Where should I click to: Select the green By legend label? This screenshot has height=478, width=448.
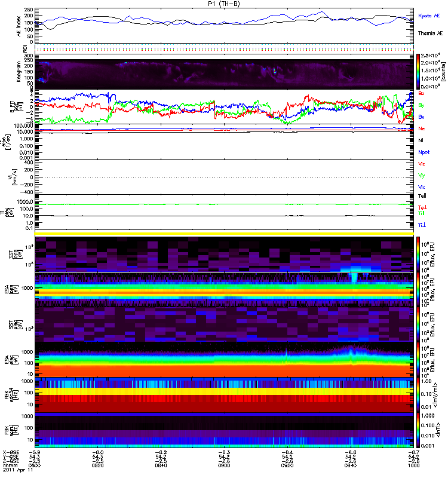pos(421,106)
